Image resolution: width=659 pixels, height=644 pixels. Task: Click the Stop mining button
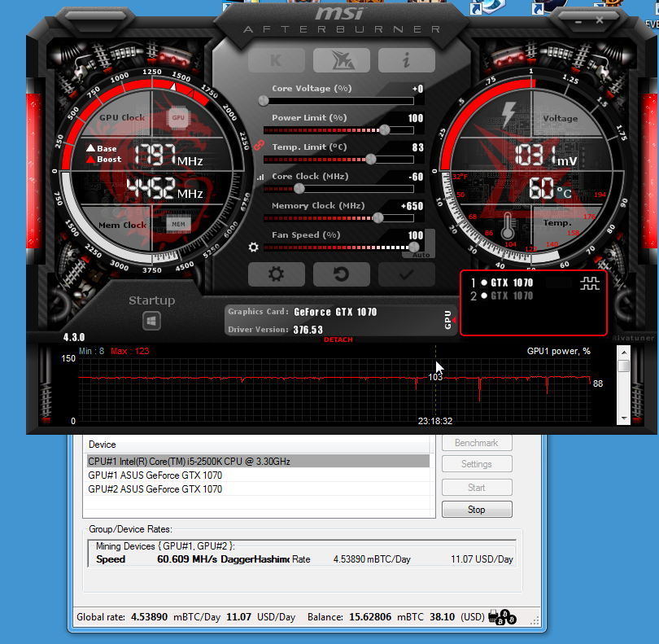477,510
